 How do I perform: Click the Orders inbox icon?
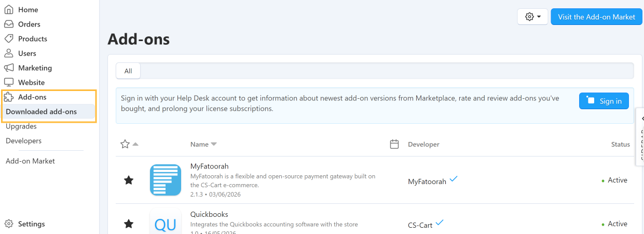[x=9, y=24]
